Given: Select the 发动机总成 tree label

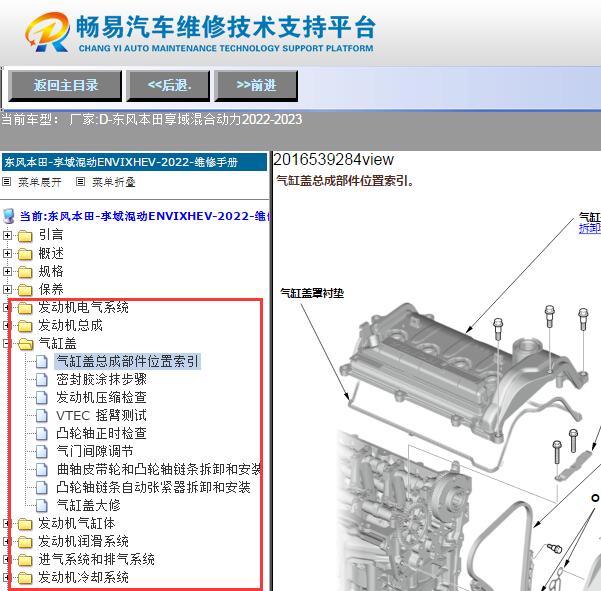Looking at the screenshot, I should coord(71,325).
